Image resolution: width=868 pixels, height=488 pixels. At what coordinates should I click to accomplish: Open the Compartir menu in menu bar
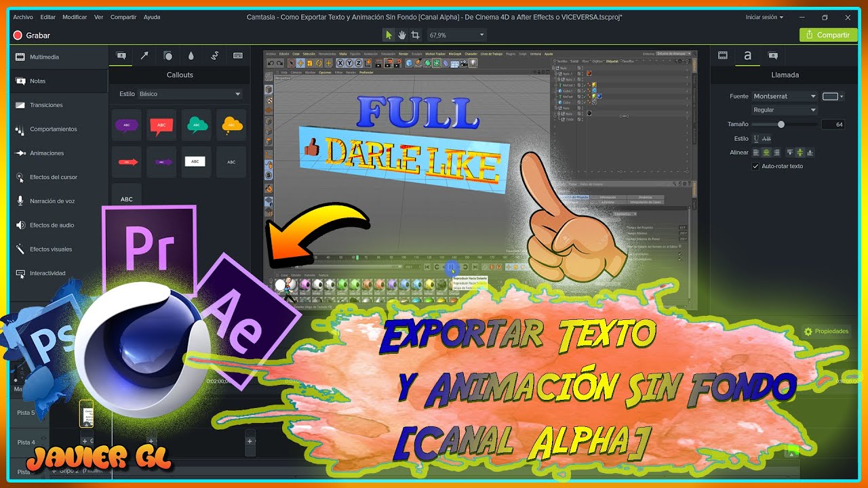[123, 17]
